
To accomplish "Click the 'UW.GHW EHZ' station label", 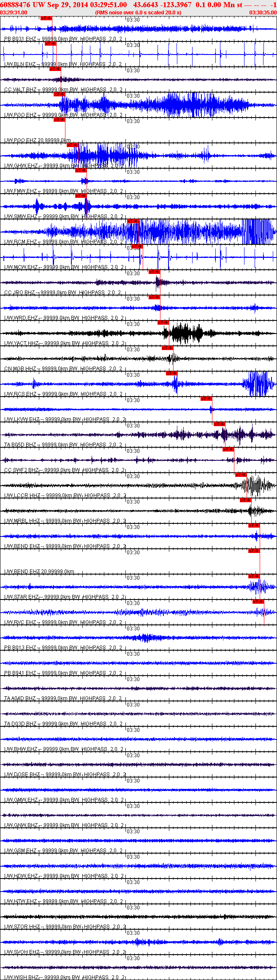I will pos(21,166).
